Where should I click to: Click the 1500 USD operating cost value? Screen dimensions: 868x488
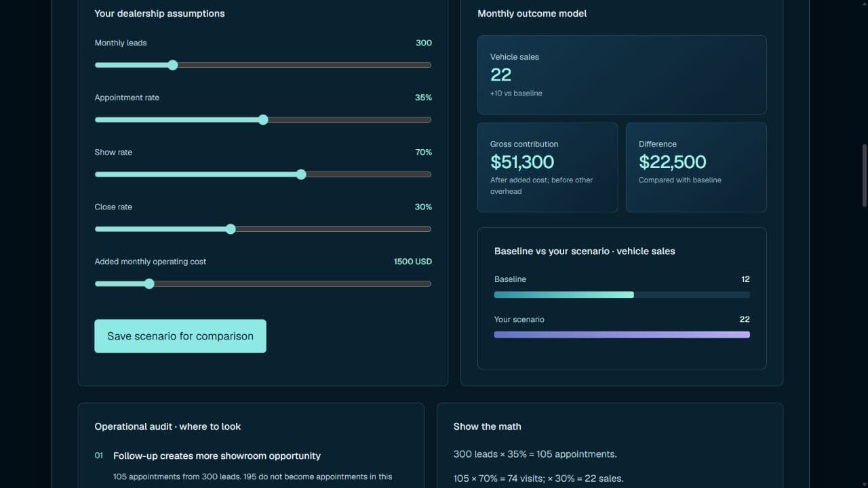pos(413,262)
